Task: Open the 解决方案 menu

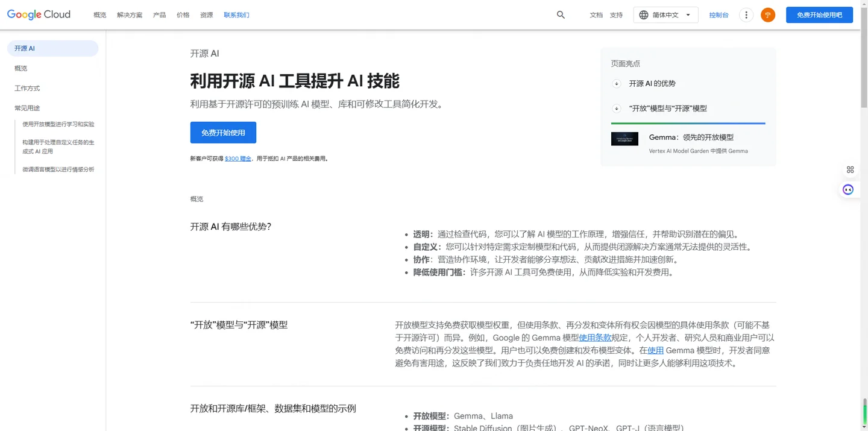Action: pos(130,15)
